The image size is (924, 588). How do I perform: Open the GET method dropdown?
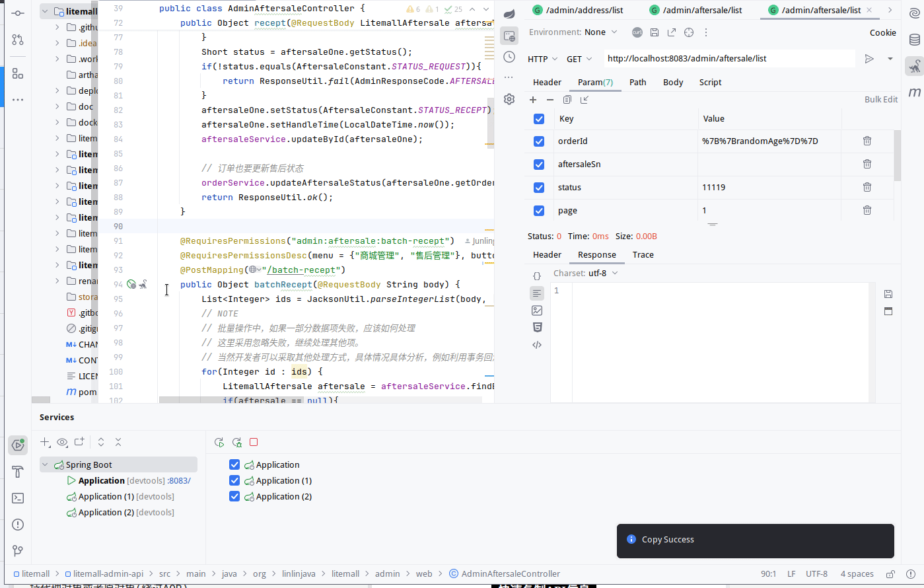(579, 59)
